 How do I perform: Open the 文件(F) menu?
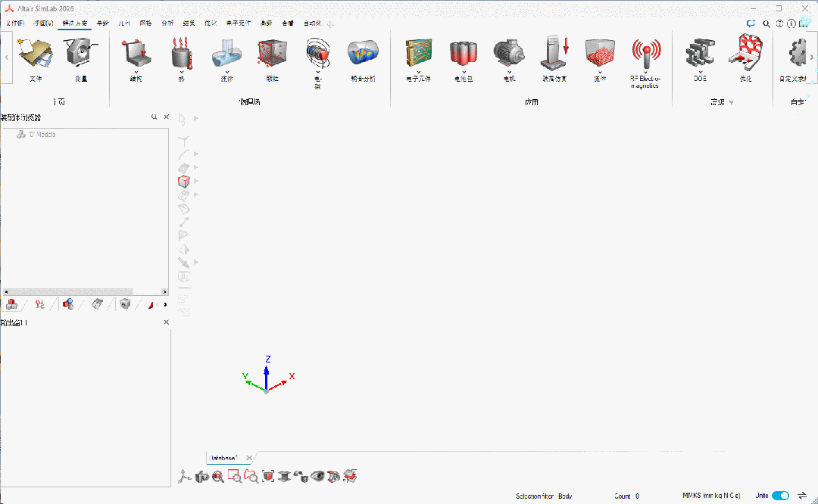pyautogui.click(x=15, y=23)
